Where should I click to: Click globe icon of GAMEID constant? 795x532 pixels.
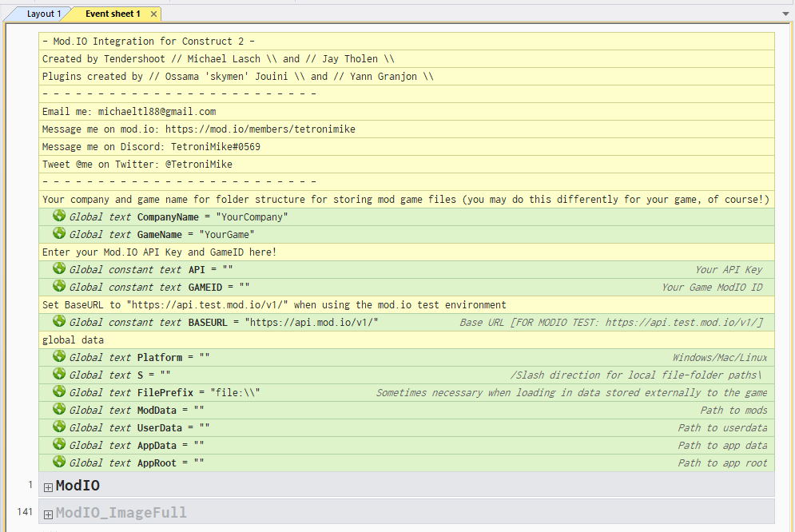(x=59, y=286)
